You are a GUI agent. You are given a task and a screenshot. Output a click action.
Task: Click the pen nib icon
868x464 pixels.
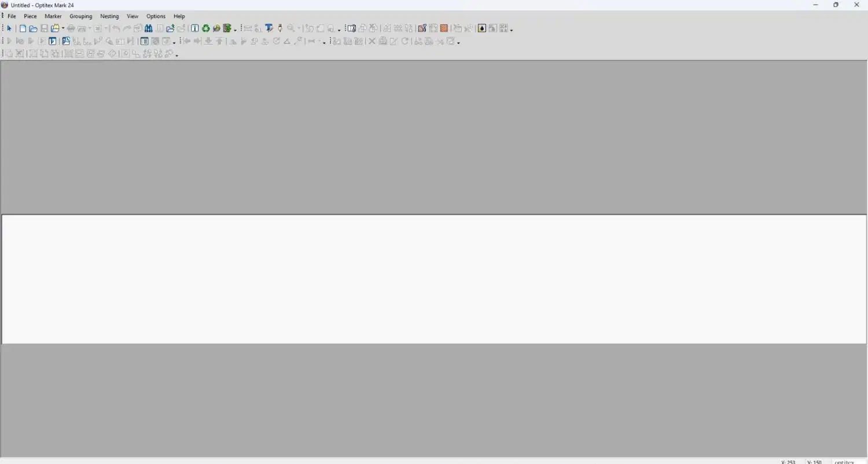[280, 28]
